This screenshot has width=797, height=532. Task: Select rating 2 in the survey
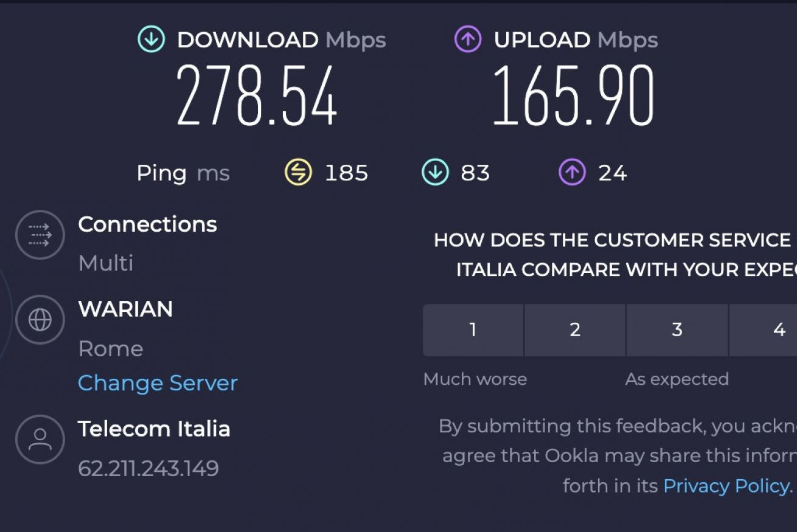click(575, 330)
